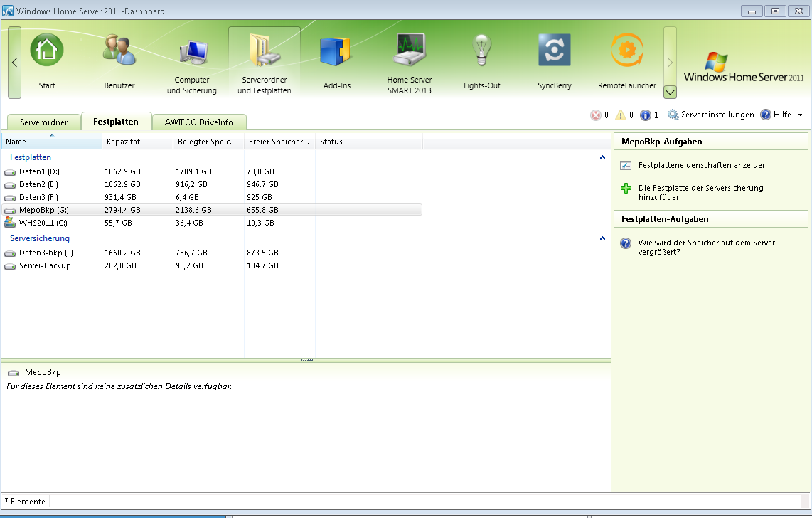Open the Hilfe link
812x518 pixels.
tap(782, 115)
